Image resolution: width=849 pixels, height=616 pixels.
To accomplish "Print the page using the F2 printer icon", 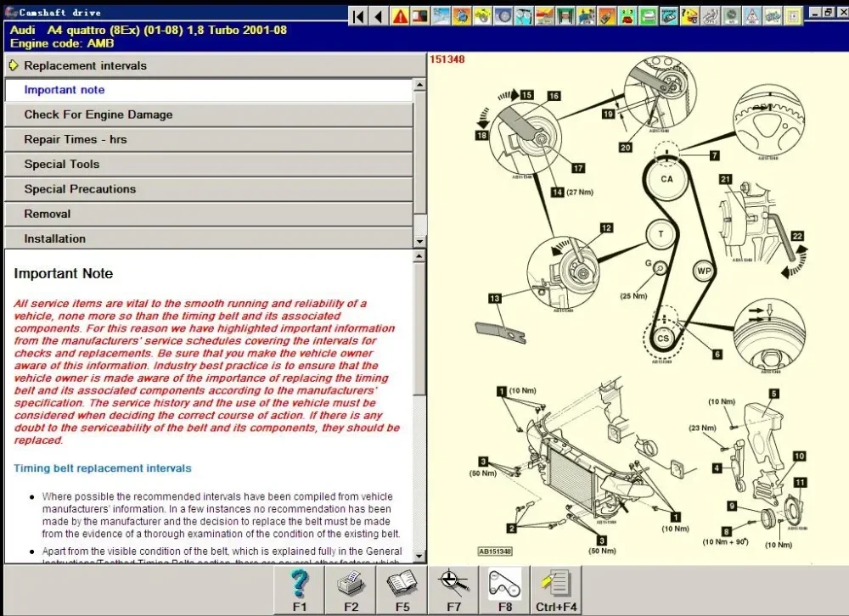I will point(351,589).
